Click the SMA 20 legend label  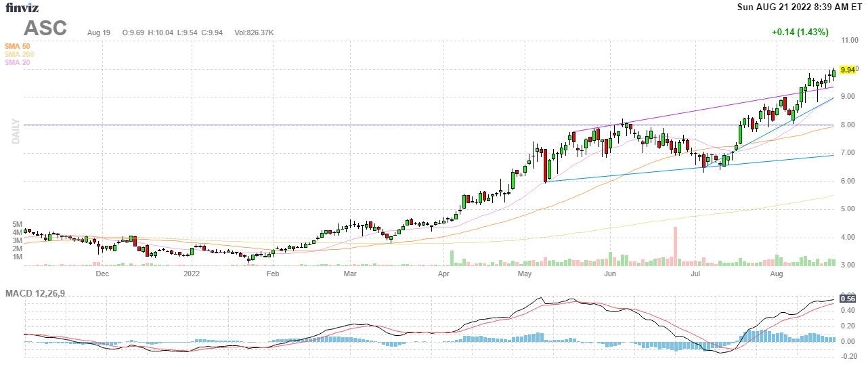[18, 62]
